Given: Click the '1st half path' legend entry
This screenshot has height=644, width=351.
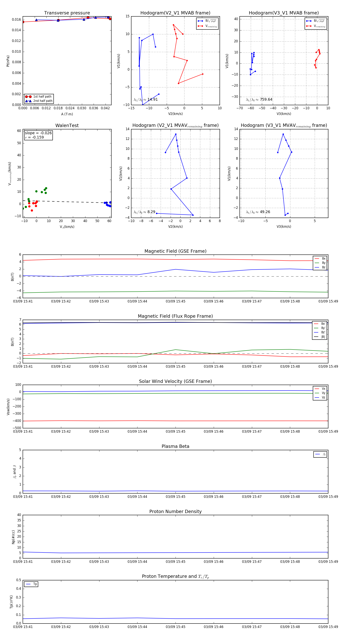Looking at the screenshot, I should 39,96.
